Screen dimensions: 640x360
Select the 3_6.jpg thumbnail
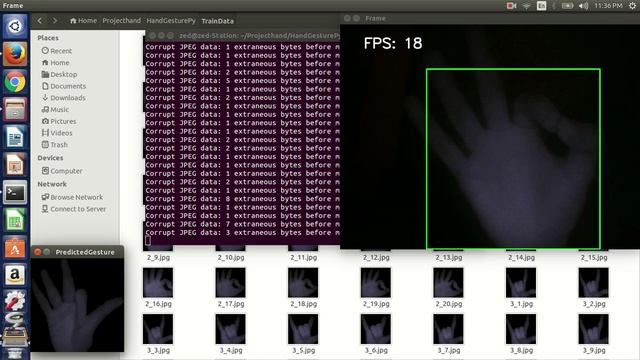(x=376, y=329)
